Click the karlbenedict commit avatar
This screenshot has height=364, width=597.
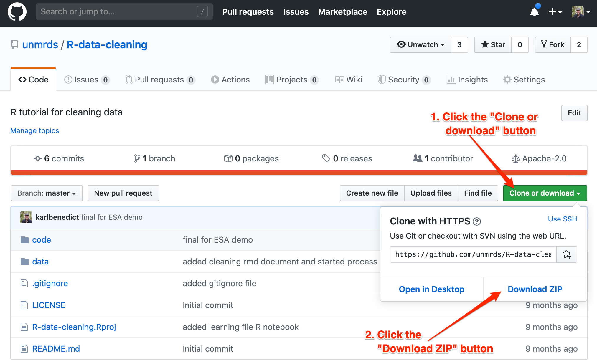coord(26,217)
